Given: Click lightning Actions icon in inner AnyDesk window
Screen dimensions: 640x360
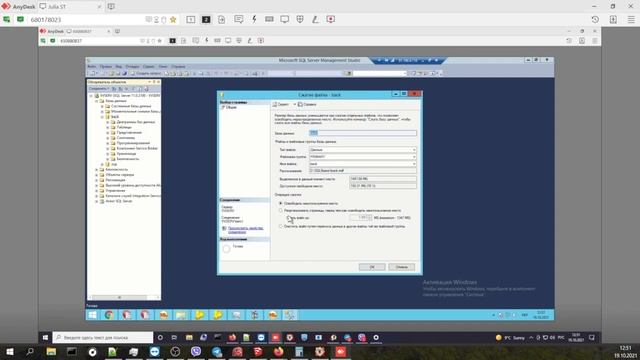Looking at the screenshot, I should [x=207, y=40].
